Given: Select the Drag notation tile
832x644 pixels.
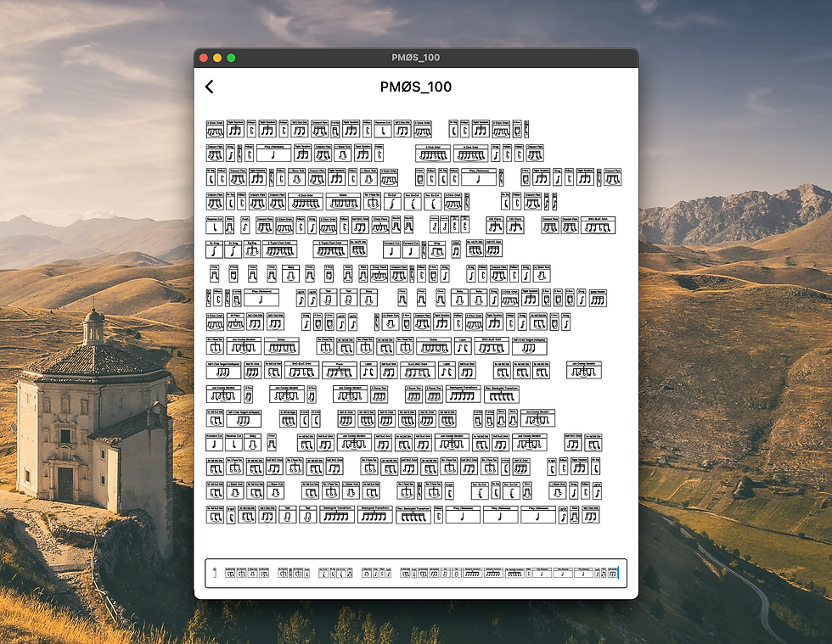Looking at the screenshot, I should coord(231,152).
